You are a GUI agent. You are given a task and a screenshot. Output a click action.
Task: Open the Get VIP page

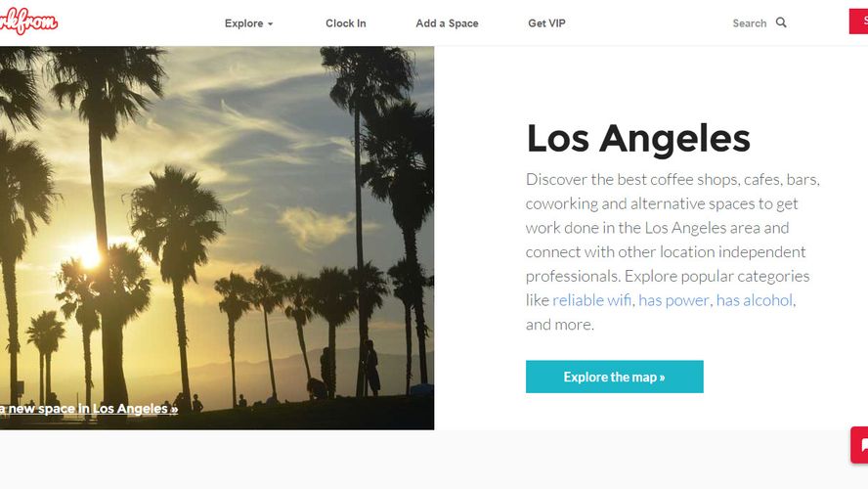546,23
